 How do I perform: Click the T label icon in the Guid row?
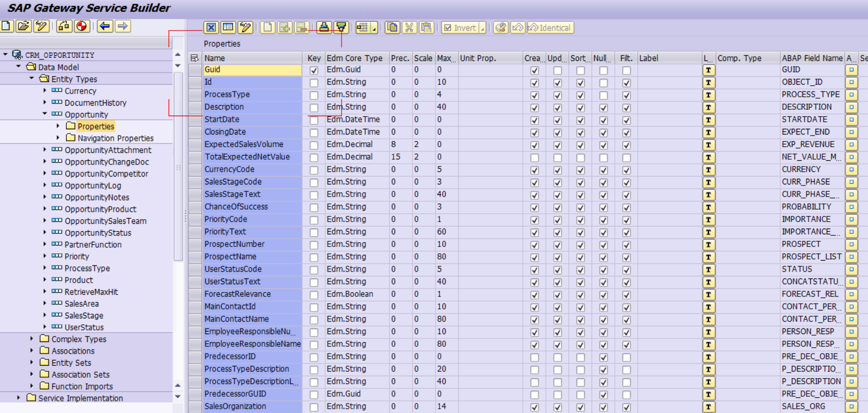708,70
